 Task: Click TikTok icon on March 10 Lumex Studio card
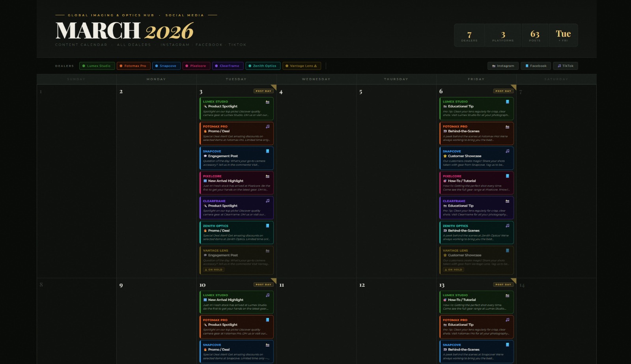click(x=267, y=295)
